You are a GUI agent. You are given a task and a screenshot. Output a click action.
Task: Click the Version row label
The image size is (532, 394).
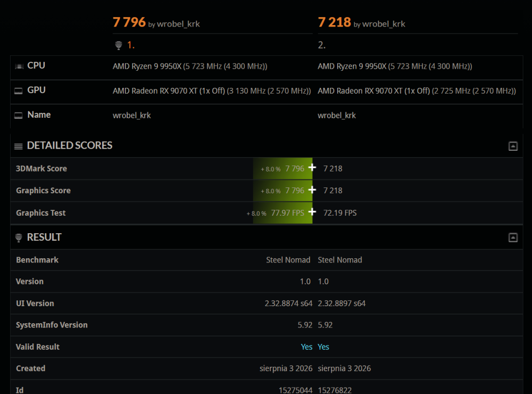[30, 282]
